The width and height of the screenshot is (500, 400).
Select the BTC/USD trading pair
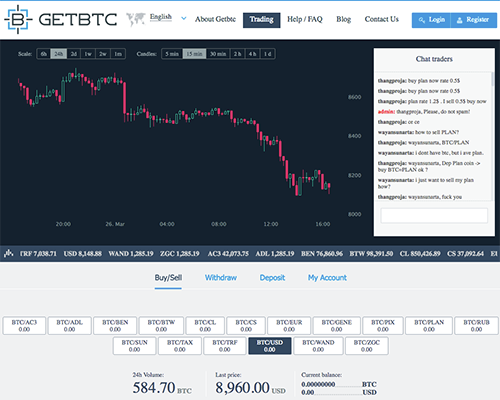click(x=270, y=346)
